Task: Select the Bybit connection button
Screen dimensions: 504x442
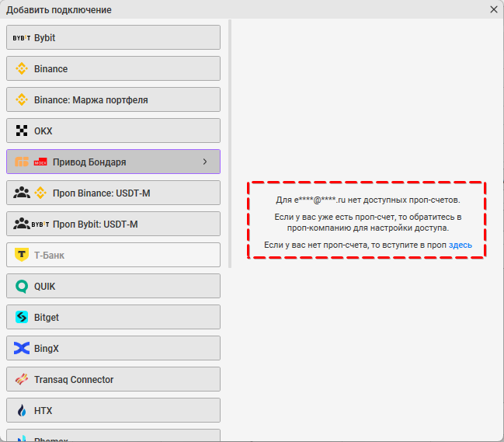Action: (113, 37)
